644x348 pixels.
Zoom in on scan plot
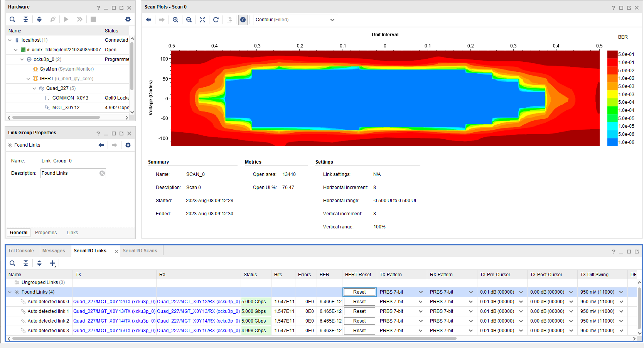(175, 20)
